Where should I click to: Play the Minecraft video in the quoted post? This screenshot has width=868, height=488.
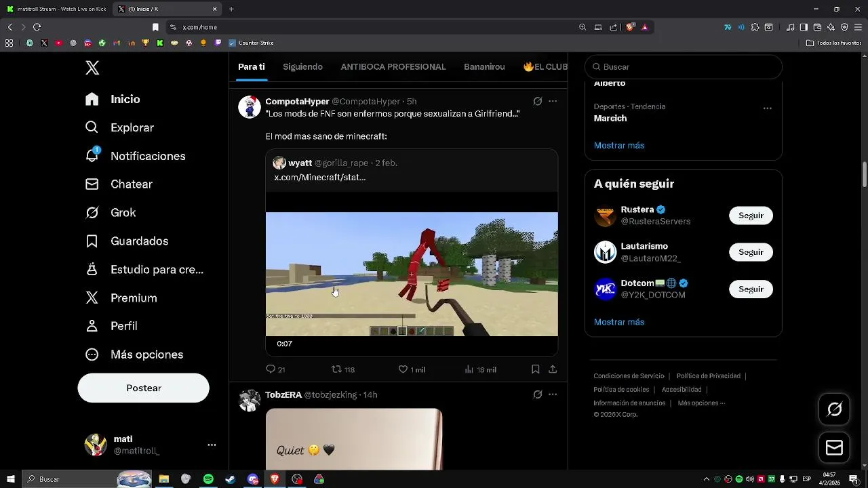click(412, 274)
